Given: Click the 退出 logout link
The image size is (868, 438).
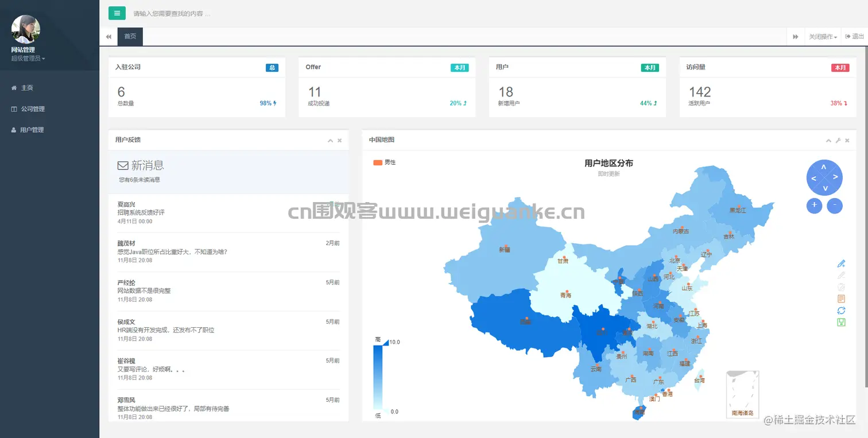Looking at the screenshot, I should point(854,36).
